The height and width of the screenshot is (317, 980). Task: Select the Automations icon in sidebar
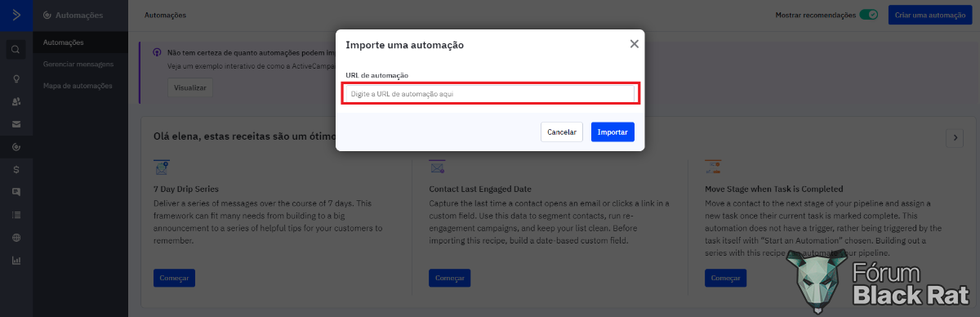coord(16,147)
